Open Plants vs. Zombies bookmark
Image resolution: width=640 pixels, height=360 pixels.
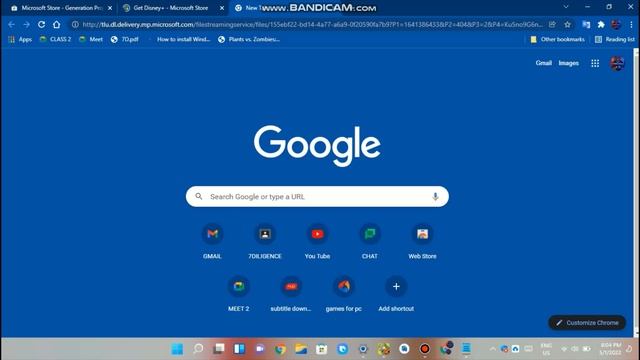point(249,39)
